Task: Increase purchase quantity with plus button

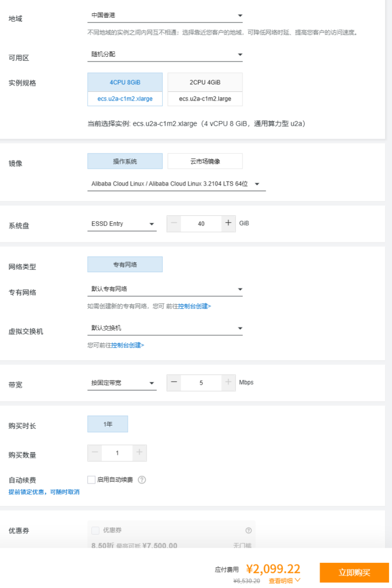Action: pos(139,452)
